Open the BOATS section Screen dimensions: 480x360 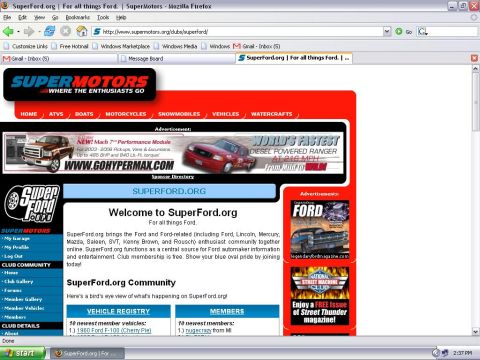pos(84,114)
